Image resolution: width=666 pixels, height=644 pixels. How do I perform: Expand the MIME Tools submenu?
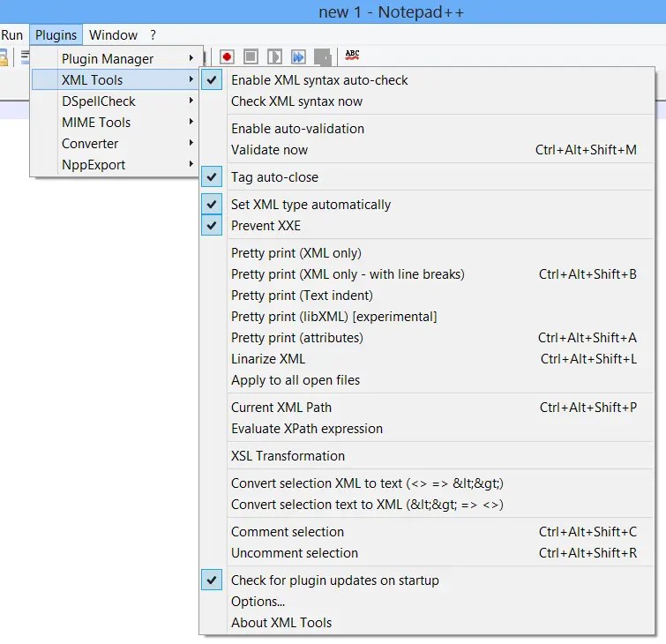pyautogui.click(x=115, y=123)
